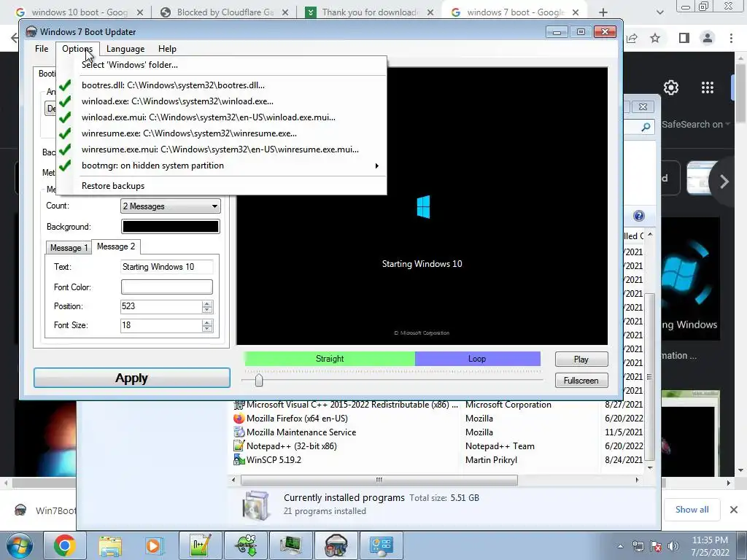Close the Chrome downloads bar
The height and width of the screenshot is (560, 747).
tap(734, 510)
